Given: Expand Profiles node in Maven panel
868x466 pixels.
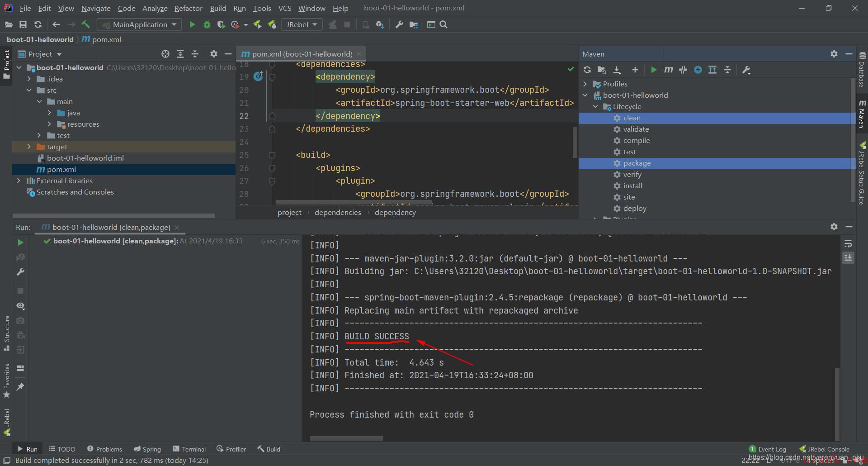Looking at the screenshot, I should [585, 84].
